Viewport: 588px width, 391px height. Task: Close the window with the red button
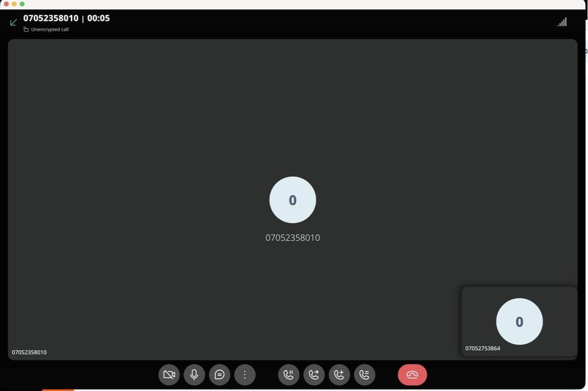(x=6, y=4)
